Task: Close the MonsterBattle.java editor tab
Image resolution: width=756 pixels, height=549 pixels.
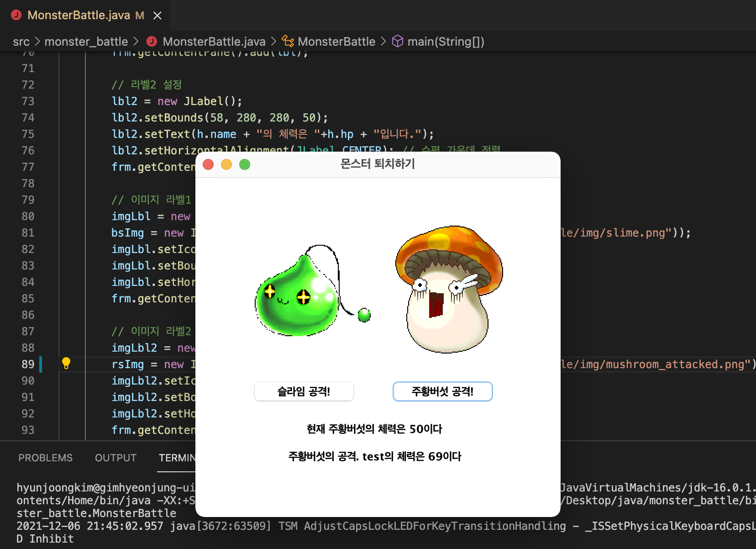Action: [x=157, y=16]
